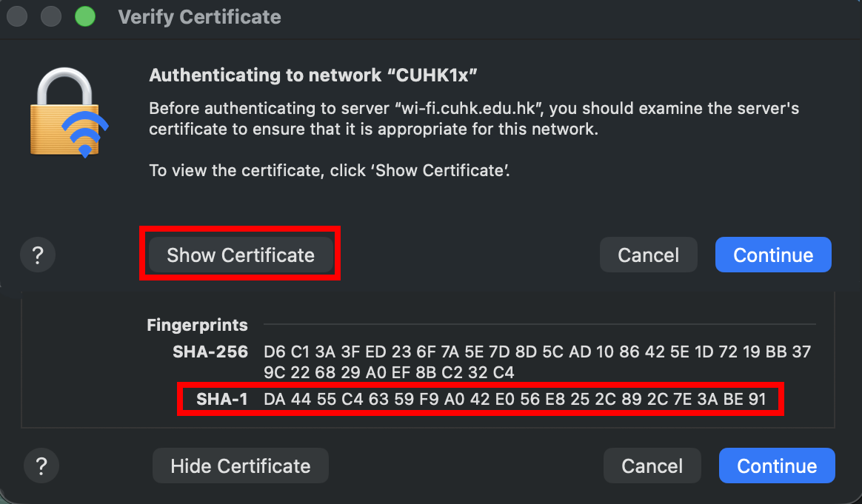Click the lower Continue button
The width and height of the screenshot is (862, 504).
777,466
